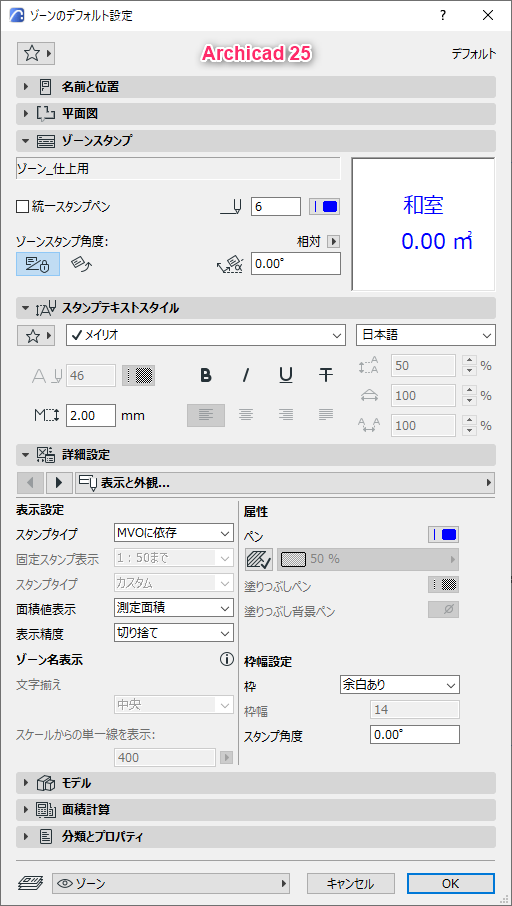The height and width of the screenshot is (906, 512).
Task: Edit the スタンプ角度 field 0.00°
Action: (414, 734)
